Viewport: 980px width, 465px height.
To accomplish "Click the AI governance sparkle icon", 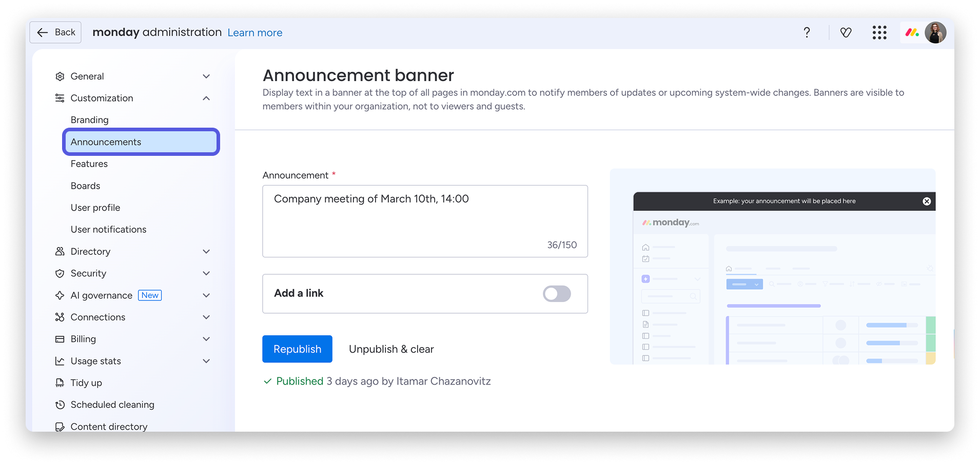I will tap(60, 295).
